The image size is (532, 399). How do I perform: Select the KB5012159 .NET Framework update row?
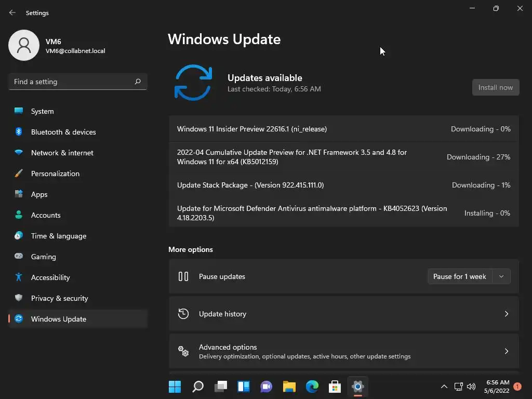click(344, 157)
